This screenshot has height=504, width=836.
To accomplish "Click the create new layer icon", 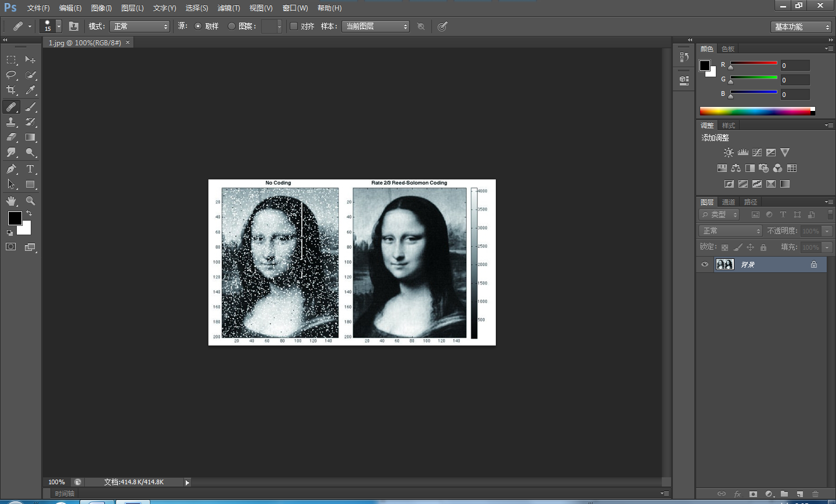I will 799,494.
